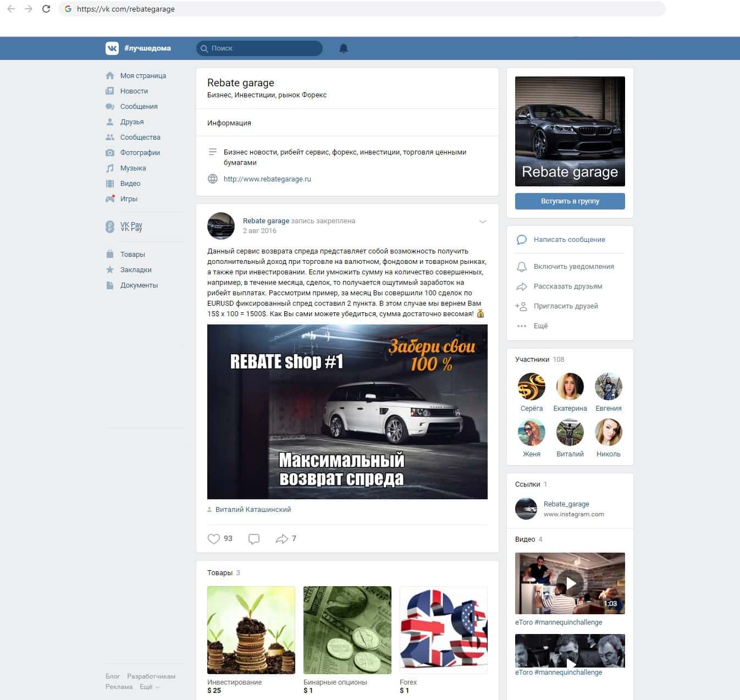Click the browser forward arrow

29,9
